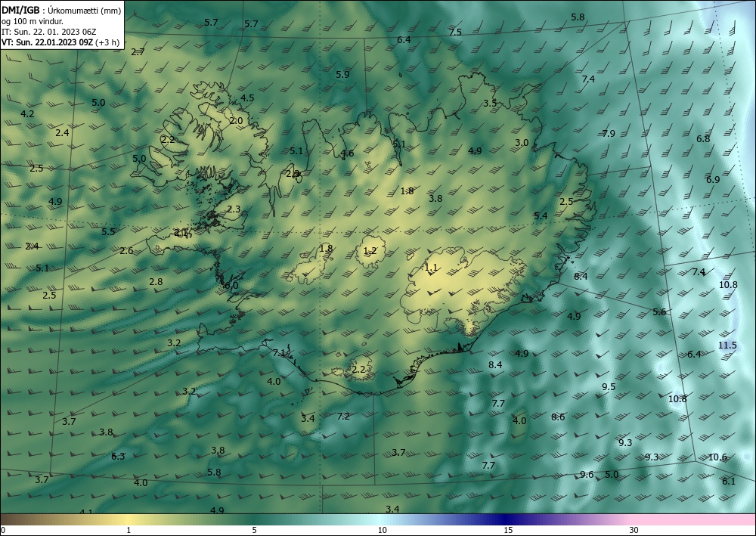Click the legend tick label 5
This screenshot has width=756, height=536.
point(254,531)
